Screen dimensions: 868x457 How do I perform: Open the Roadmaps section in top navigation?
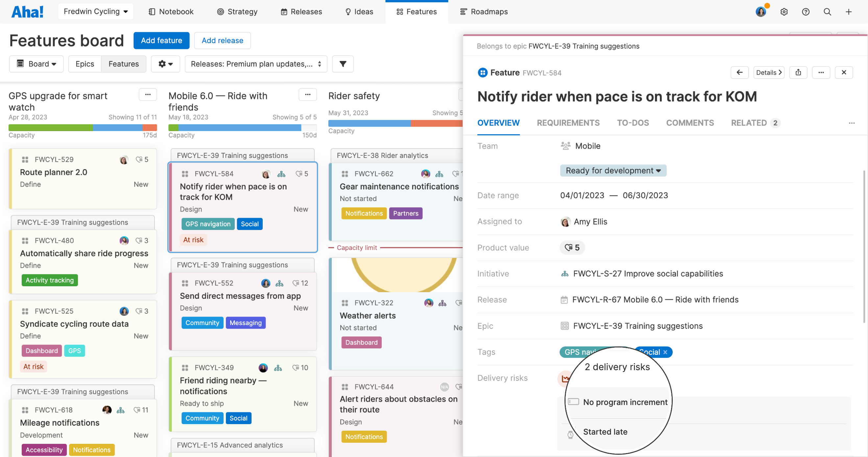point(484,12)
